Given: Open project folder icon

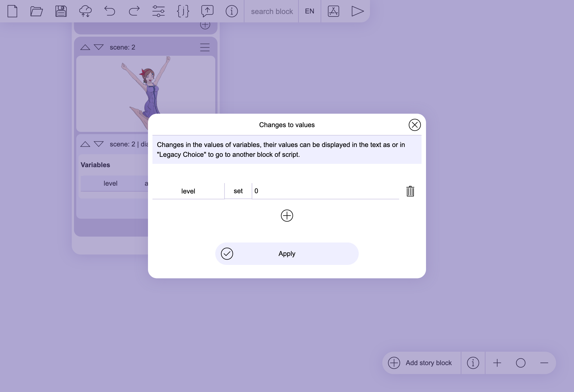Looking at the screenshot, I should [x=36, y=11].
